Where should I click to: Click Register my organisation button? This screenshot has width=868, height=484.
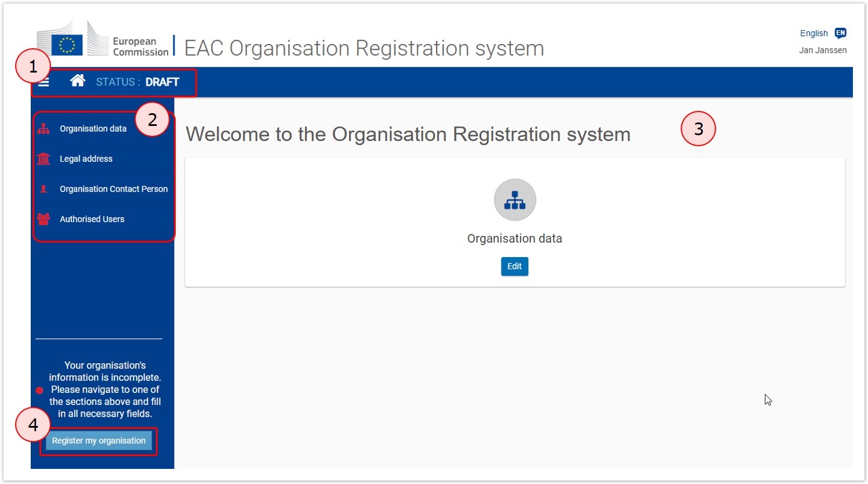coord(99,440)
